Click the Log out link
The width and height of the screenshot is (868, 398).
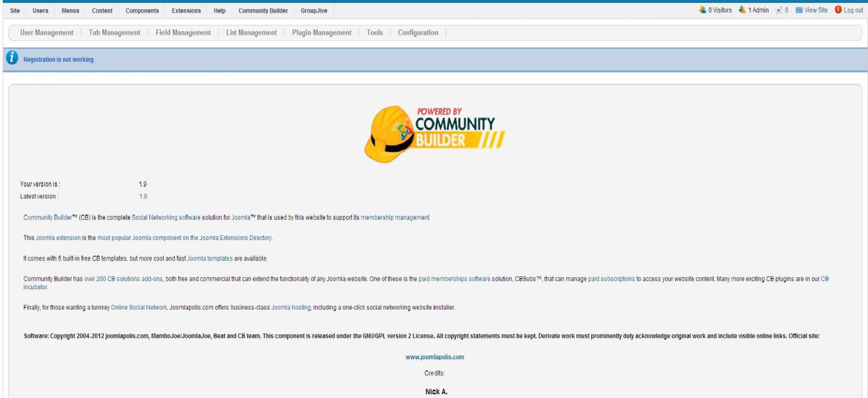(854, 10)
